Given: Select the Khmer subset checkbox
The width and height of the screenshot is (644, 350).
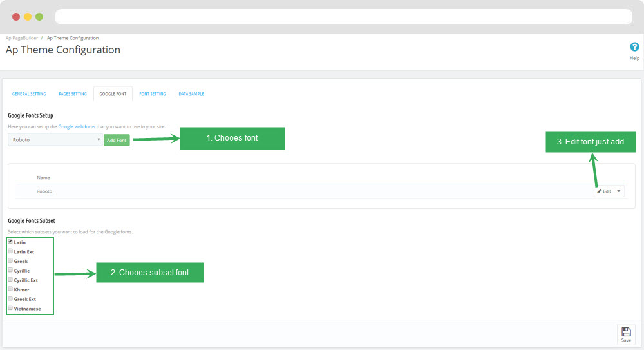Looking at the screenshot, I should tap(10, 289).
